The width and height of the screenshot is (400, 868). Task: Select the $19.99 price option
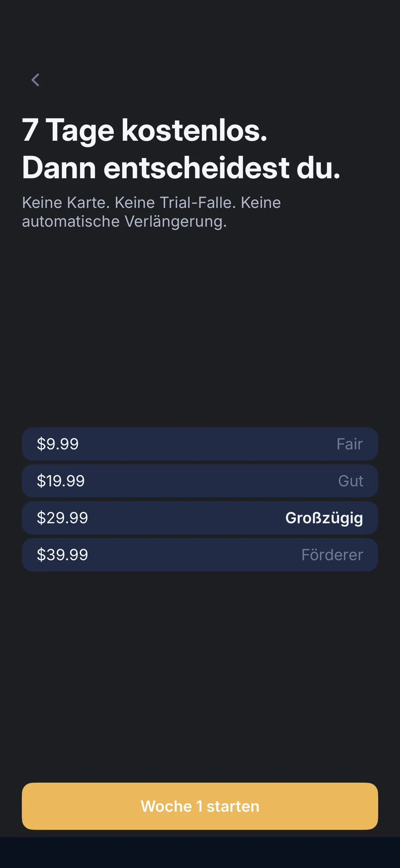pyautogui.click(x=200, y=481)
